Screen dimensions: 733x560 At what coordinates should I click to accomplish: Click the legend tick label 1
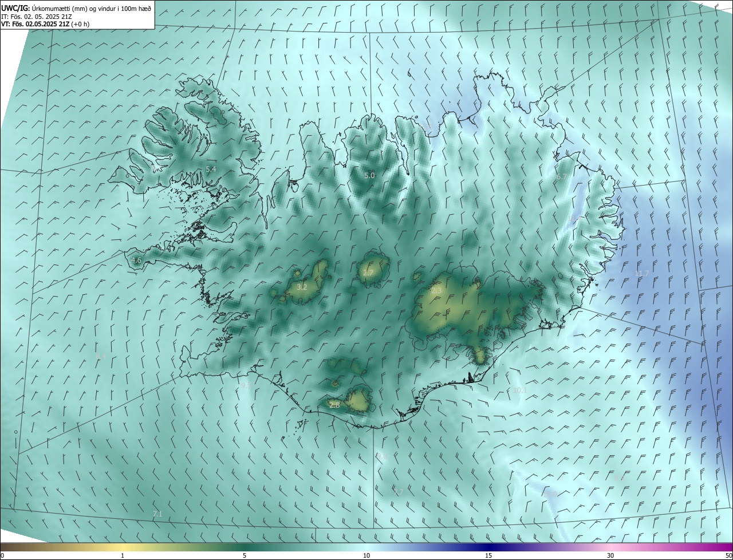(123, 555)
